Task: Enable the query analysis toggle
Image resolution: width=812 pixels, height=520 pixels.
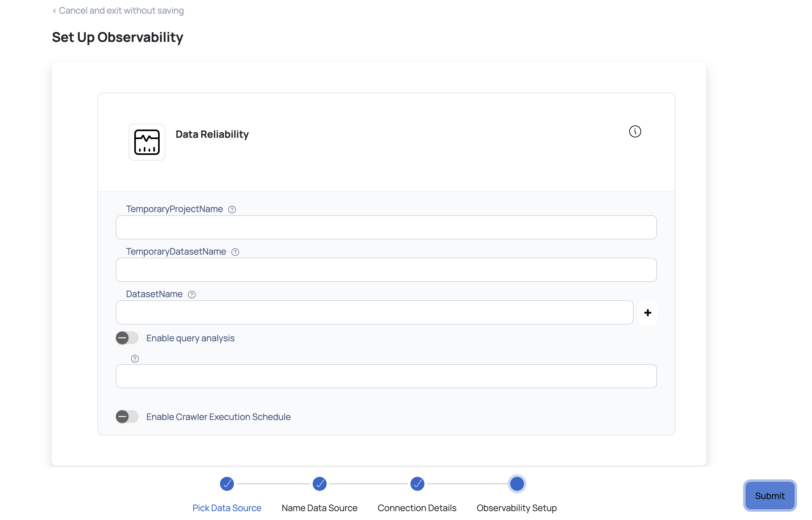Action: [127, 338]
